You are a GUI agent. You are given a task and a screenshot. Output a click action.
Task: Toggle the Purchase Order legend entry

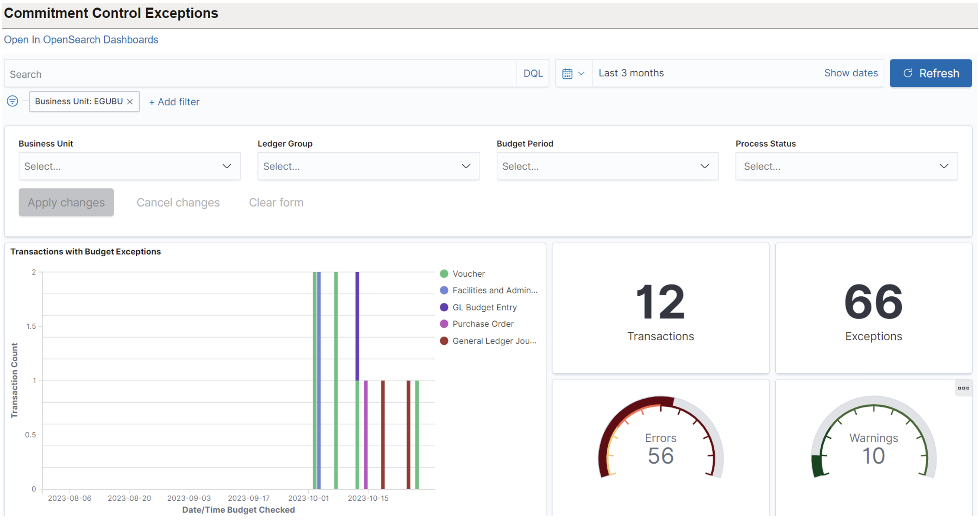point(483,324)
